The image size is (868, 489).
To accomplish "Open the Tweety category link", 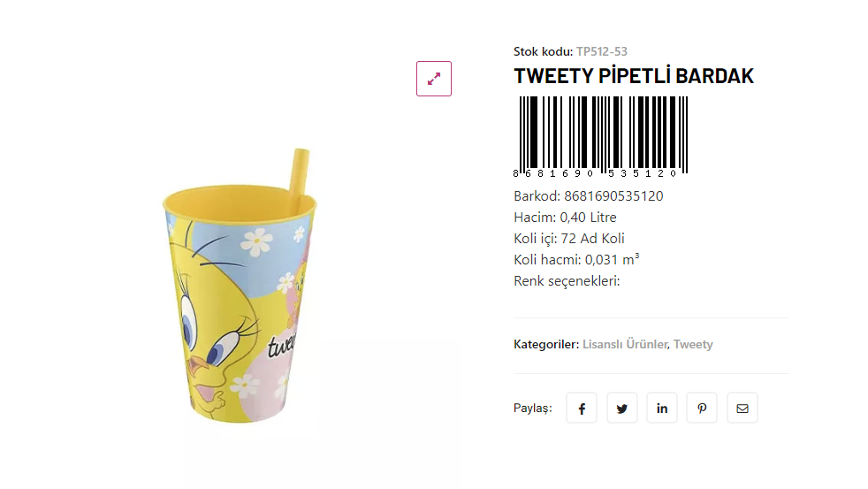I will [693, 344].
